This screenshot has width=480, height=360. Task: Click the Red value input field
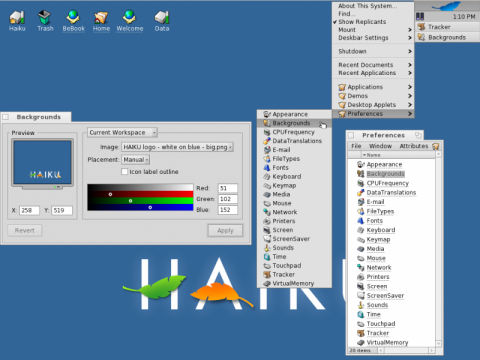[228, 188]
